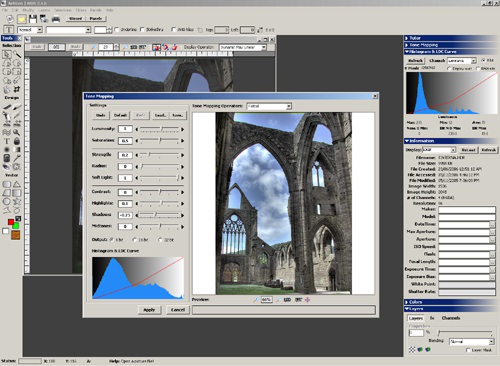Click the Default settings button
Image resolution: width=500 pixels, height=366 pixels.
[x=120, y=115]
